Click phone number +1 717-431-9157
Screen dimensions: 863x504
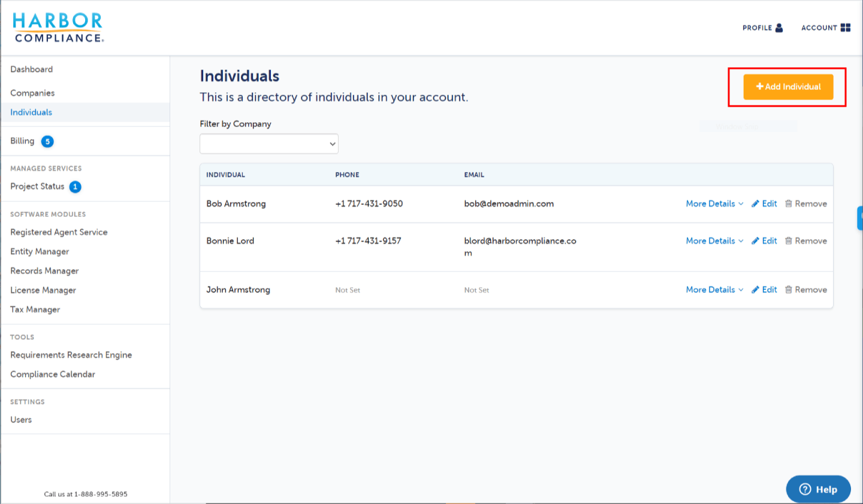(x=368, y=241)
